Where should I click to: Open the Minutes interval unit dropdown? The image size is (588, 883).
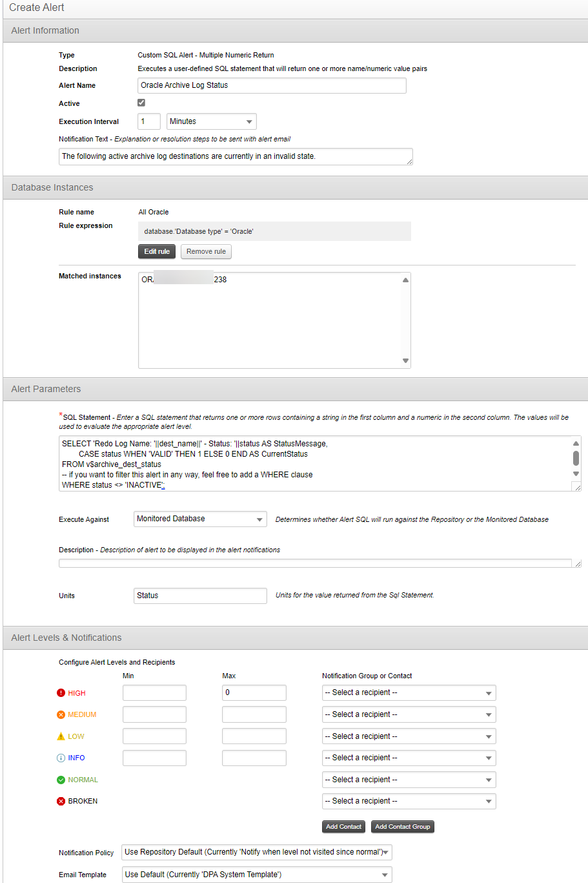pyautogui.click(x=212, y=121)
